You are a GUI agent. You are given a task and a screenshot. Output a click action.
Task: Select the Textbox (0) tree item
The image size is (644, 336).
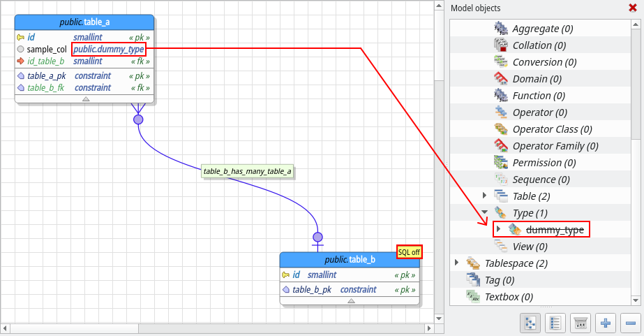coord(509,297)
